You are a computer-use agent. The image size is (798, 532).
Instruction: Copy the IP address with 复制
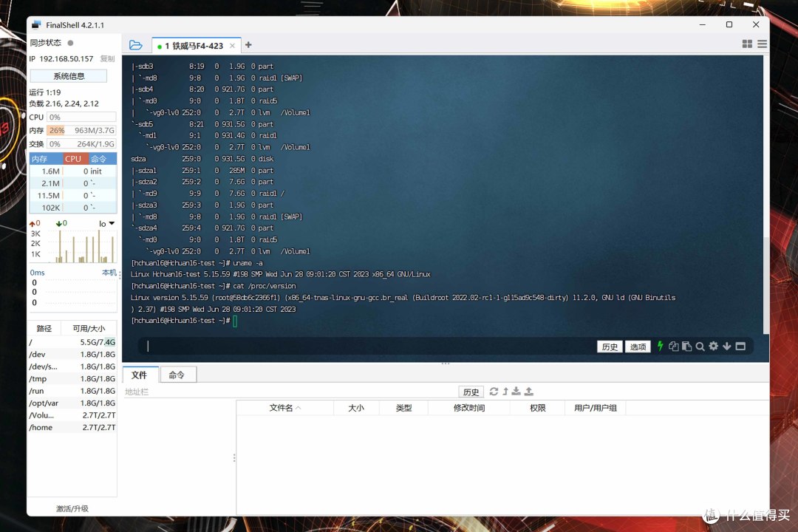(x=107, y=58)
